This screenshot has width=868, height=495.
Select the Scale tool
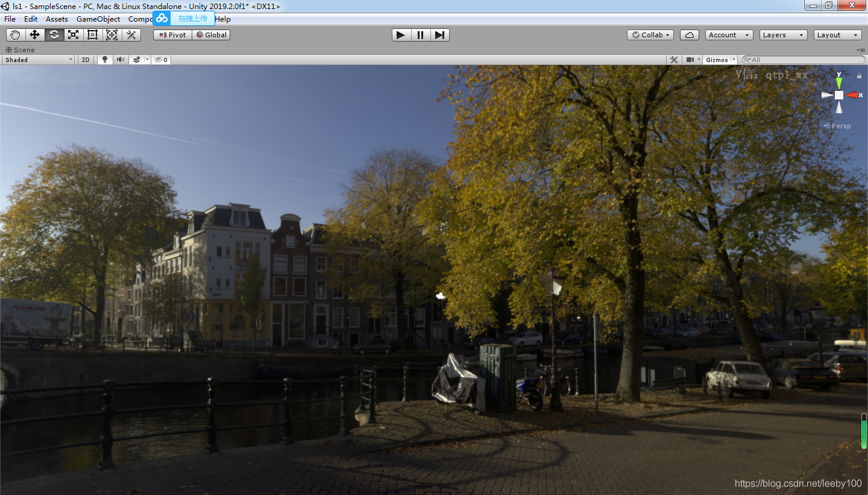(74, 35)
